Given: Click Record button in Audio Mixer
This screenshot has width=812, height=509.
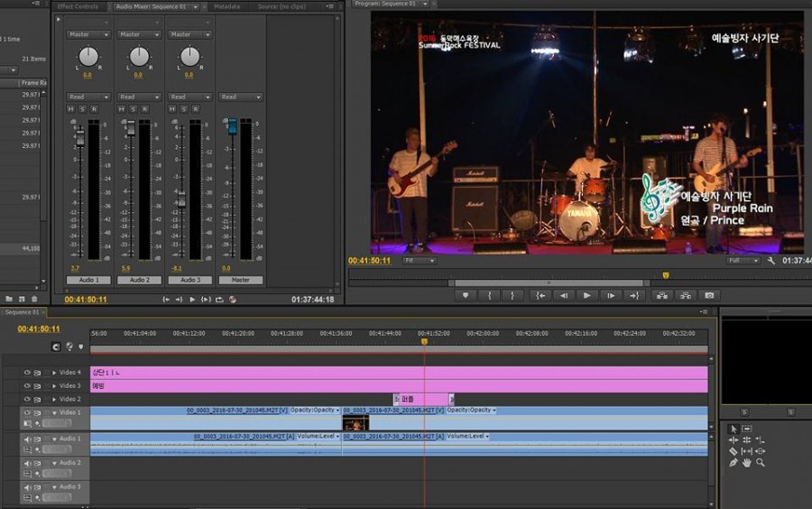Looking at the screenshot, I should pyautogui.click(x=233, y=300).
